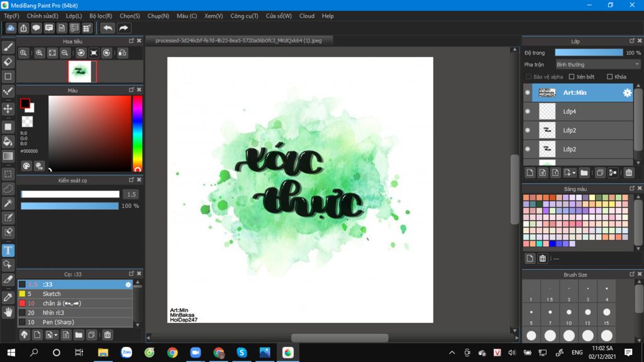644x362 pixels.
Task: Open File Explorer from taskbar
Action: pyautogui.click(x=103, y=353)
